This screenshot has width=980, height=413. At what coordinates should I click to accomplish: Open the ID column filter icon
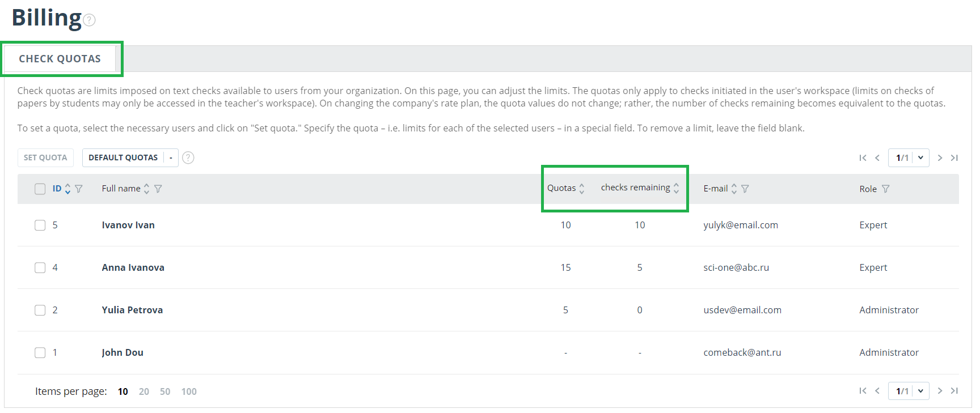[x=79, y=189]
